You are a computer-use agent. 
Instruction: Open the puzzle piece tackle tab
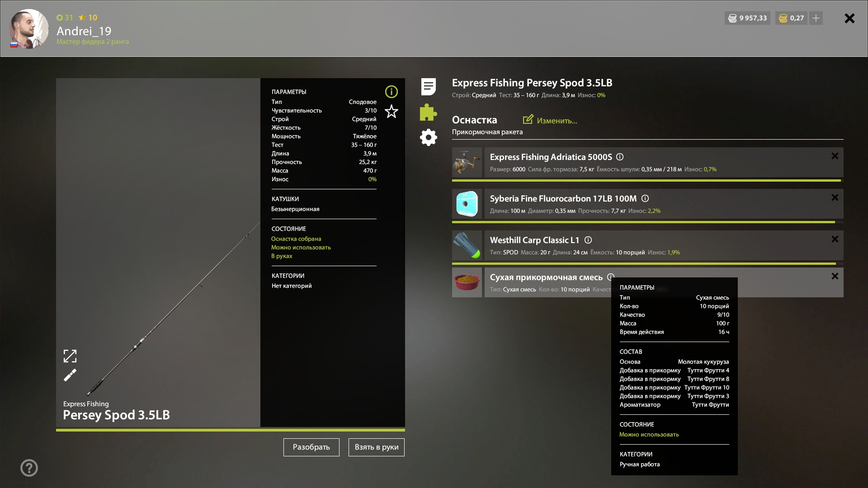tap(428, 112)
